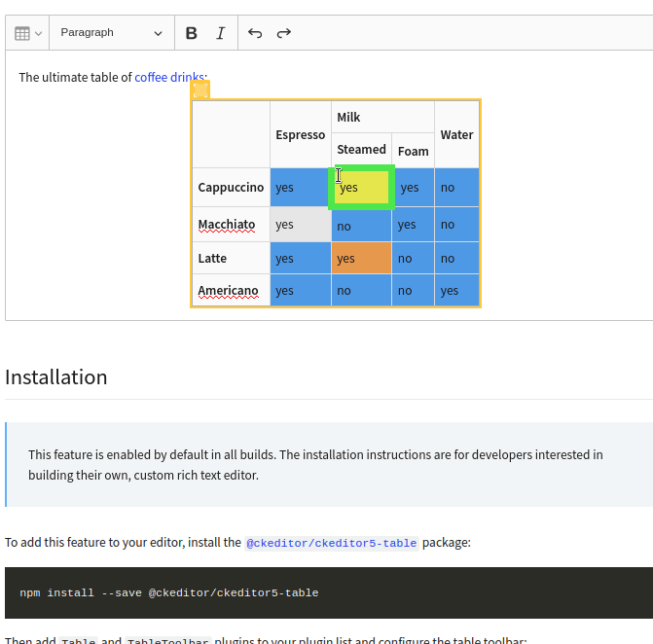Select the table widget handle
653x644 pixels.
click(x=200, y=89)
